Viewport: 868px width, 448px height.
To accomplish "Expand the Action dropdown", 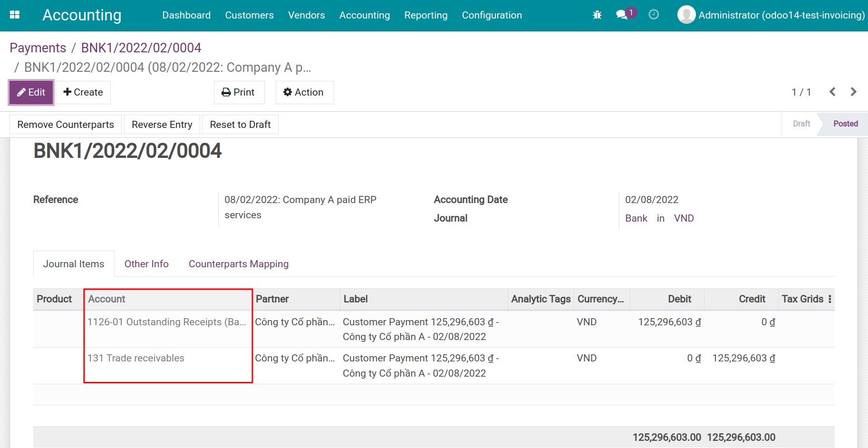I will (x=304, y=92).
